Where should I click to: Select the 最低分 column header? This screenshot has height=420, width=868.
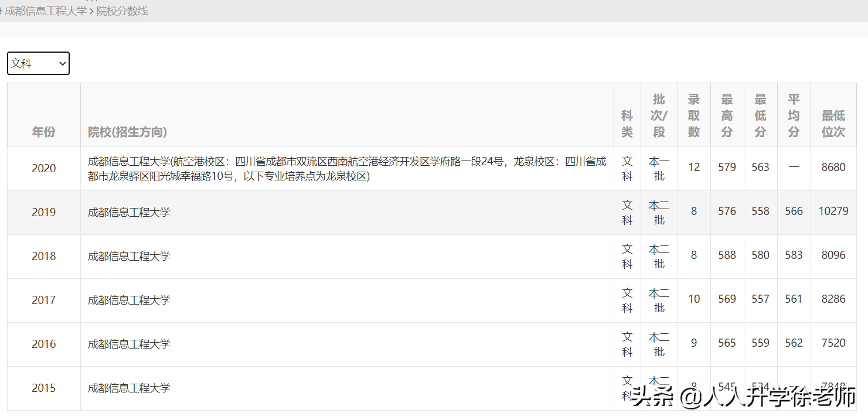click(x=760, y=115)
